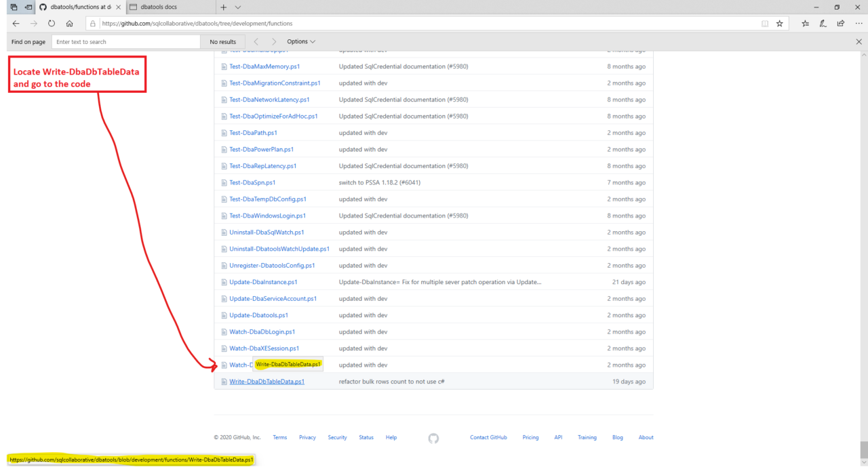Image resolution: width=868 pixels, height=467 pixels.
Task: Open the Write-DbaDbTableData.ps1 file link
Action: (267, 382)
